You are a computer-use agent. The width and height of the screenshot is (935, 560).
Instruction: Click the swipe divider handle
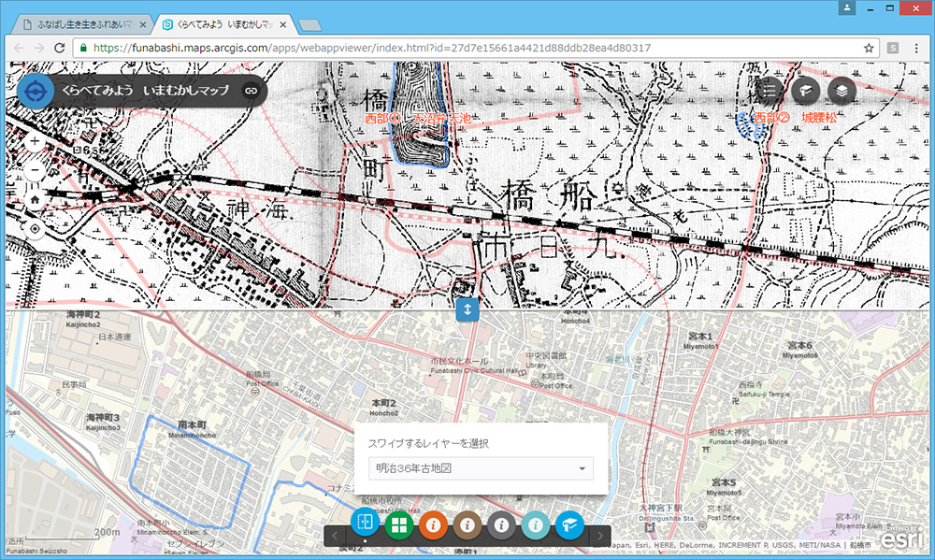[467, 310]
